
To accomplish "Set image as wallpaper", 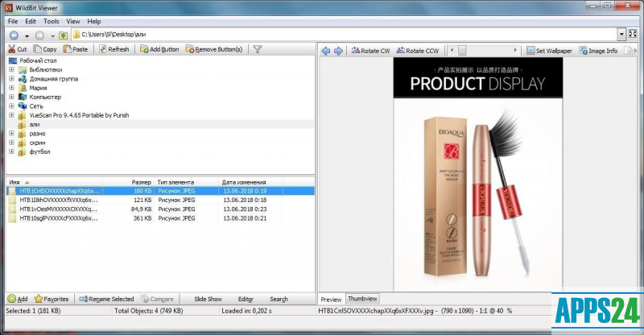I will (x=549, y=51).
